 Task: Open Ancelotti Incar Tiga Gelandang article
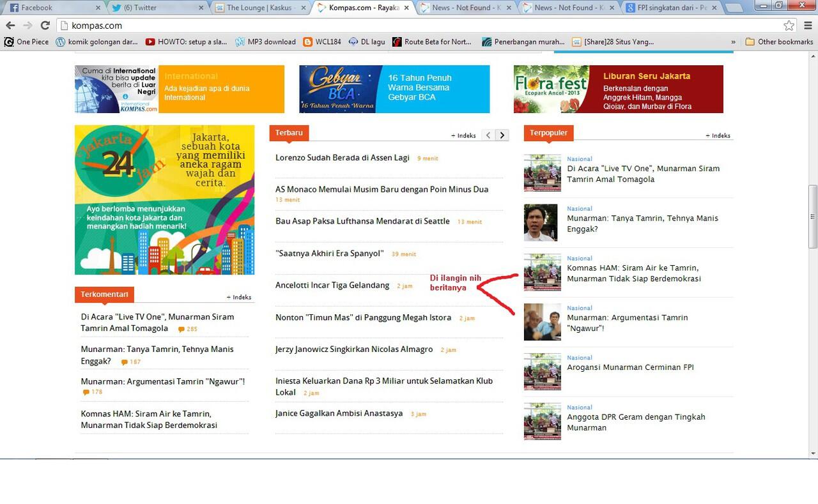coord(332,285)
